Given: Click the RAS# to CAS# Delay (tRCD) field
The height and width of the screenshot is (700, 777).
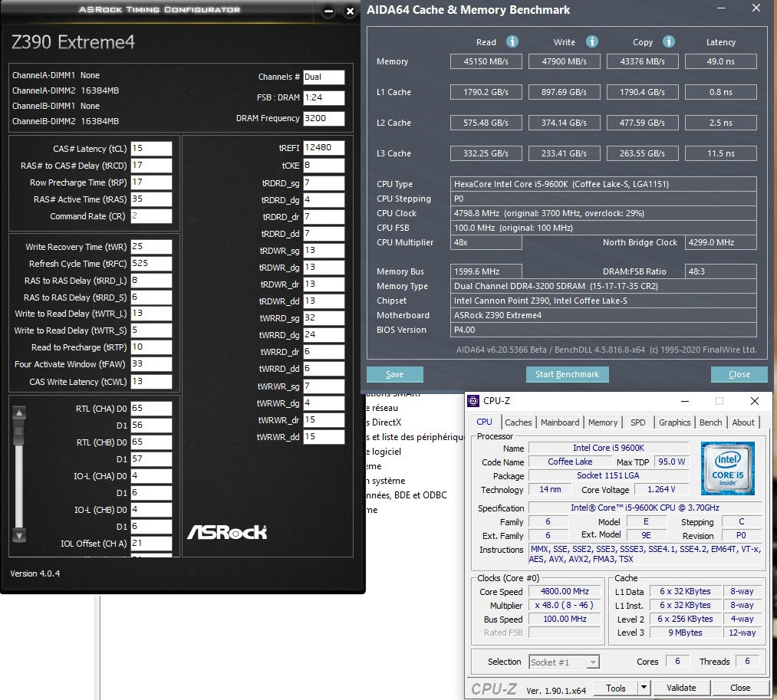Looking at the screenshot, I should [x=151, y=166].
